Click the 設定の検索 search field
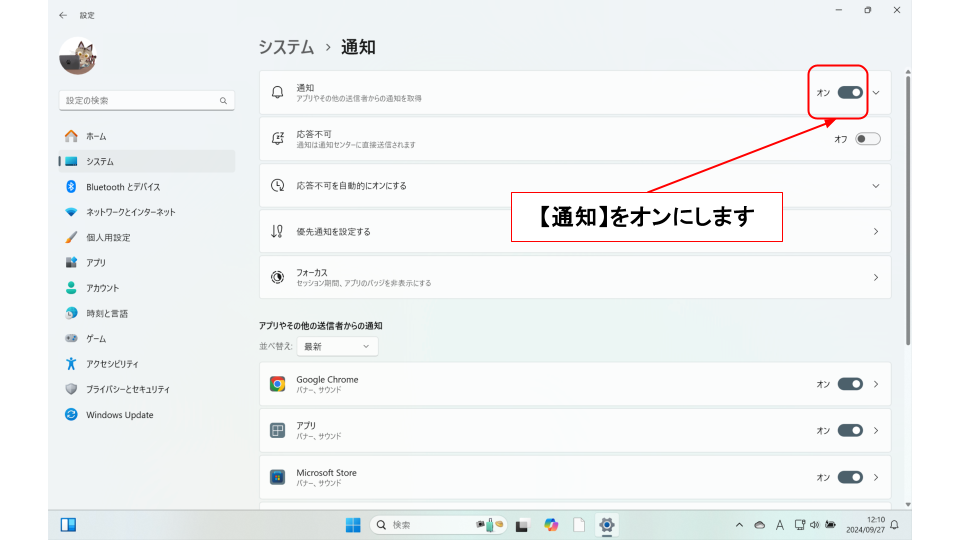This screenshot has width=960, height=540. click(x=138, y=101)
